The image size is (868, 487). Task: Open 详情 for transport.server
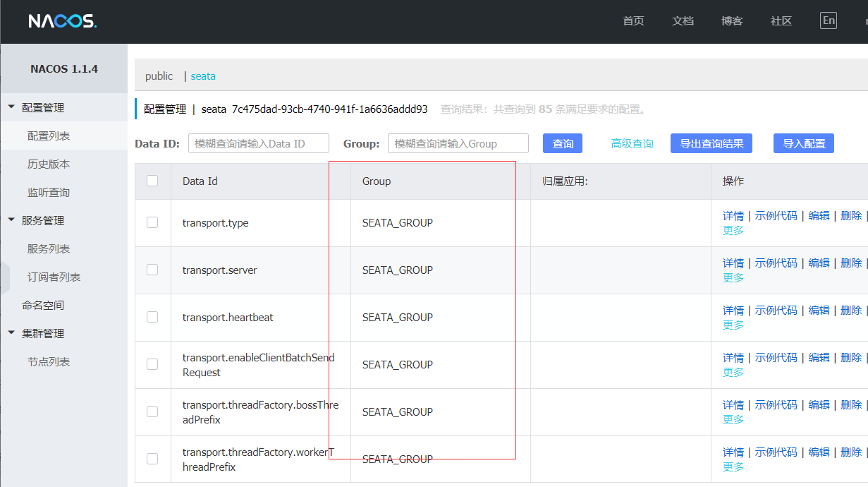click(733, 263)
